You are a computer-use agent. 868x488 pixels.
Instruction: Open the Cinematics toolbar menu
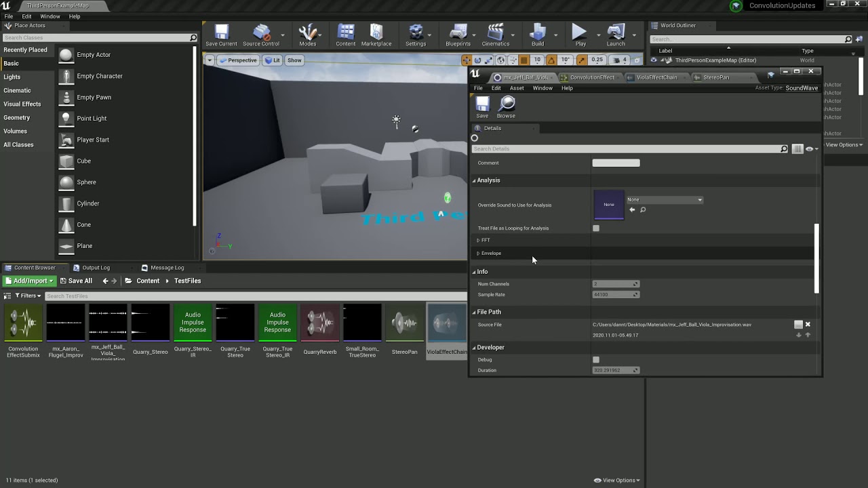click(x=496, y=35)
